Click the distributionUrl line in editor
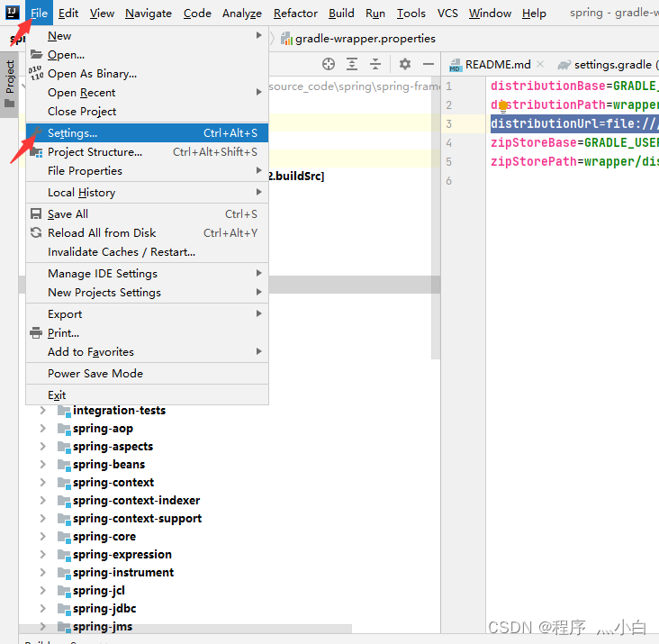This screenshot has width=659, height=644. (x=574, y=123)
